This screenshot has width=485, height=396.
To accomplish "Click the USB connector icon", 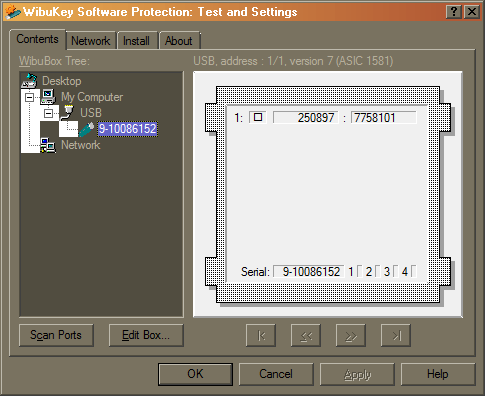I will [67, 113].
